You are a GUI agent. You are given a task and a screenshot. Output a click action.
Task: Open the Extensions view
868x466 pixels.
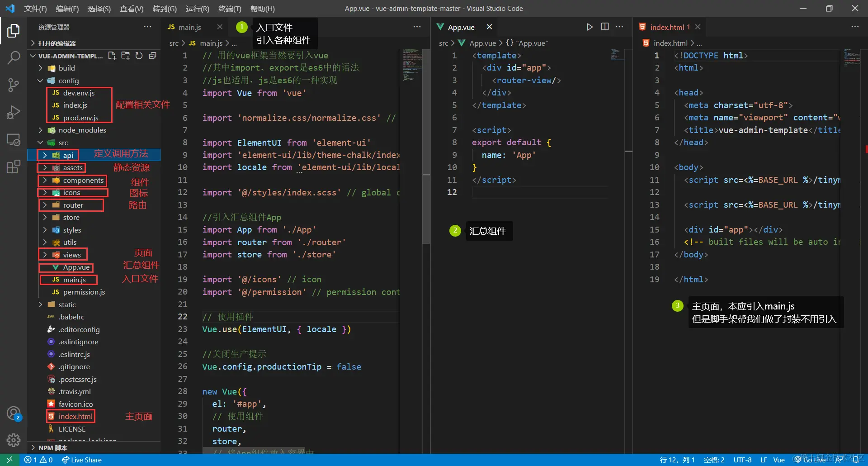pos(14,166)
